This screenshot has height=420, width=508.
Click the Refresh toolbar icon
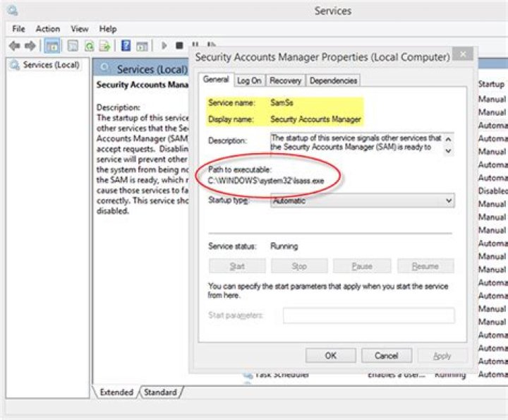click(89, 46)
